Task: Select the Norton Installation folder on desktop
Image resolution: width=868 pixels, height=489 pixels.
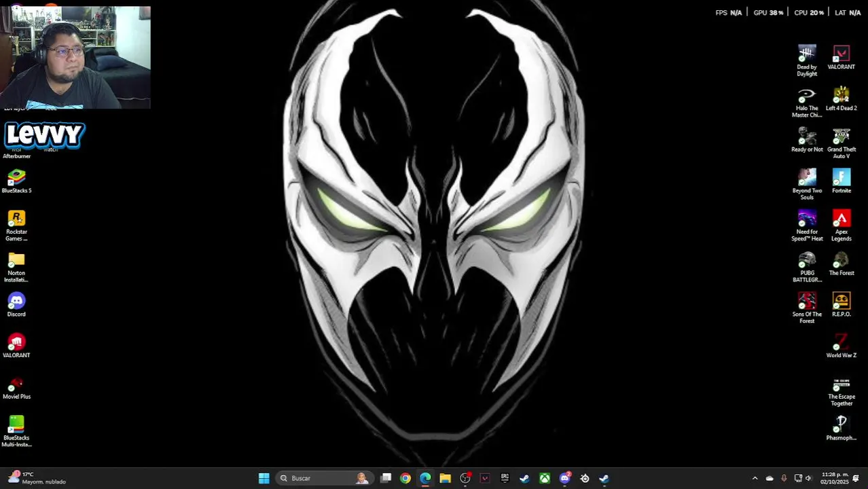Action: (16, 267)
